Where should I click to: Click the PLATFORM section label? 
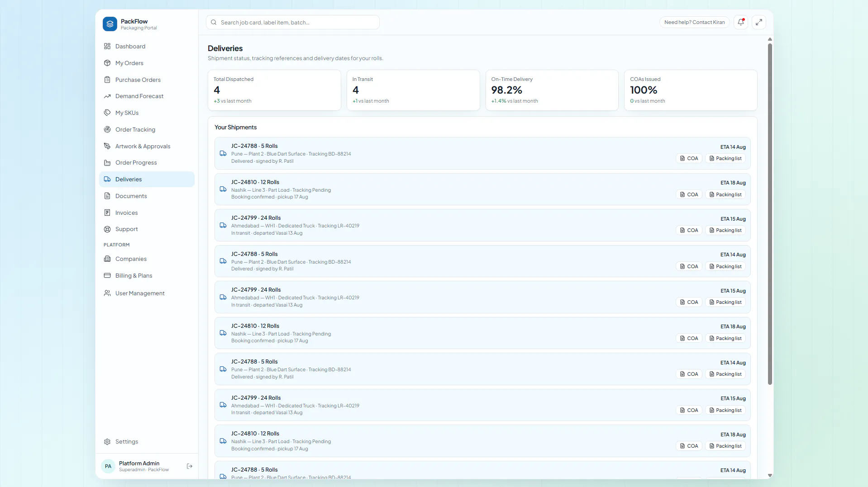click(x=116, y=245)
